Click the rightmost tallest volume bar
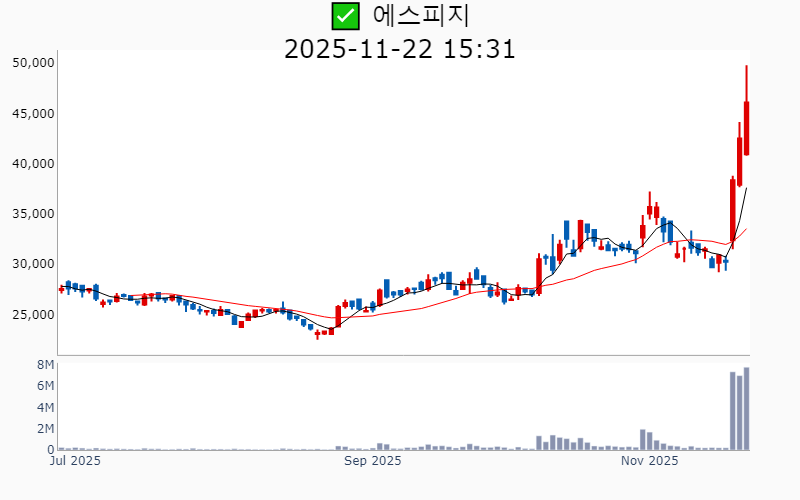Screen dimensions: 800x500 click(x=747, y=409)
